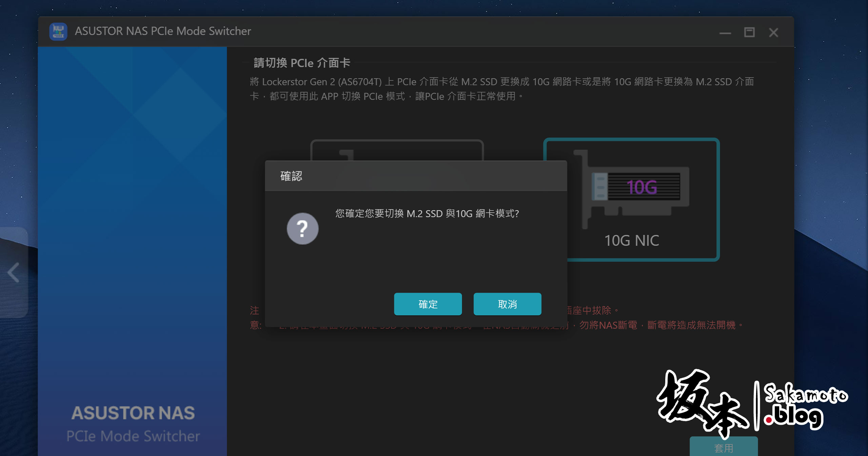Click the 確認 dialog title bar
868x456 pixels.
[416, 176]
